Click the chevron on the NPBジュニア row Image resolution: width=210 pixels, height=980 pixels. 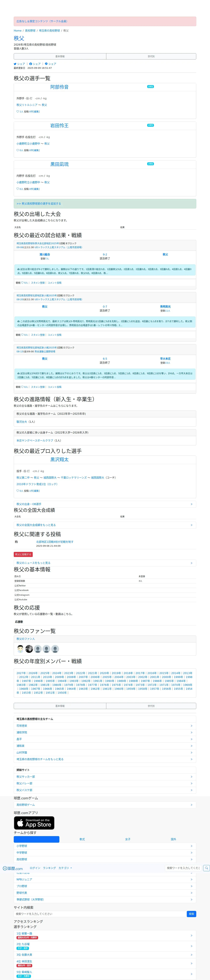click(191, 879)
